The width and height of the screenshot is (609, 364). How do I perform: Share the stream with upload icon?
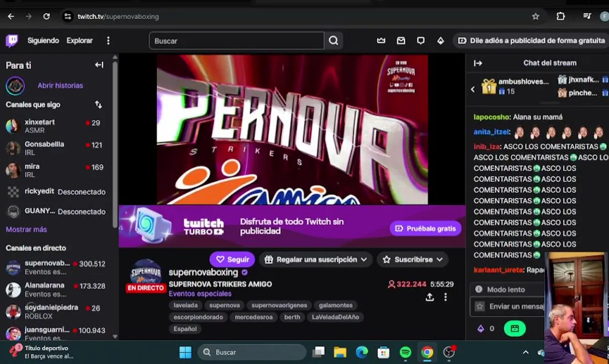coord(429,297)
